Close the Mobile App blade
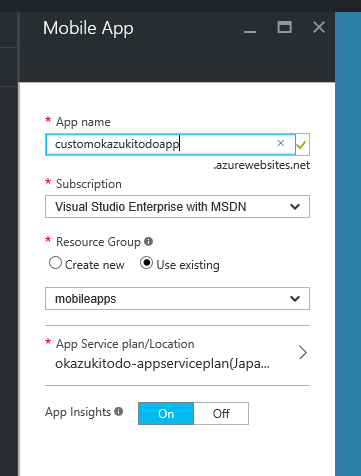The image size is (361, 476). coord(319,27)
